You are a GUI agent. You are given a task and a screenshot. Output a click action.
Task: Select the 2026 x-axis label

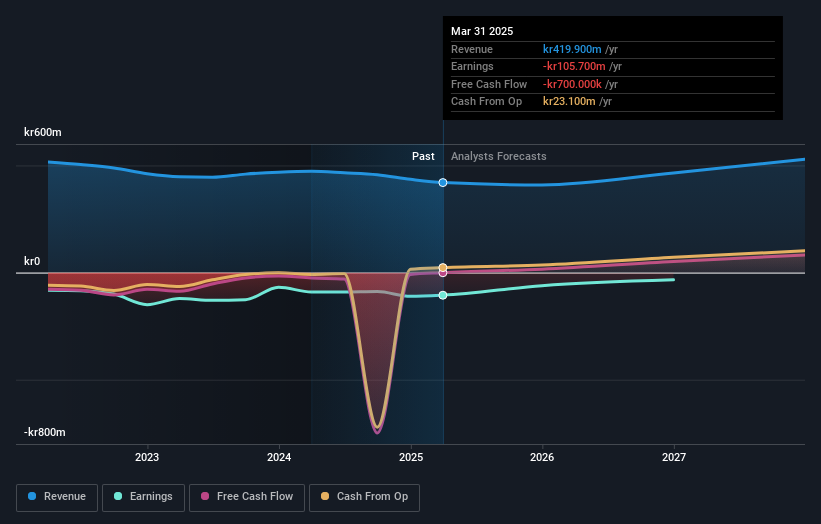pos(542,458)
